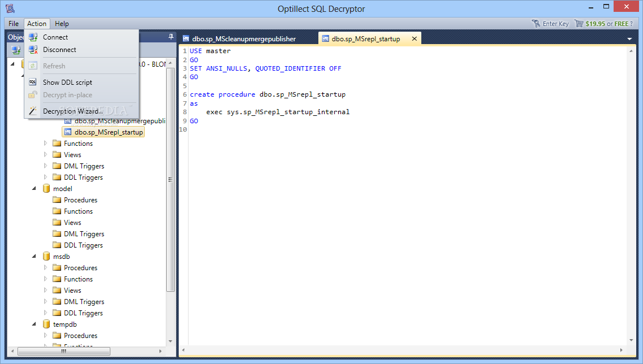Image resolution: width=643 pixels, height=364 pixels.
Task: Open the File menu
Action: (x=14, y=24)
